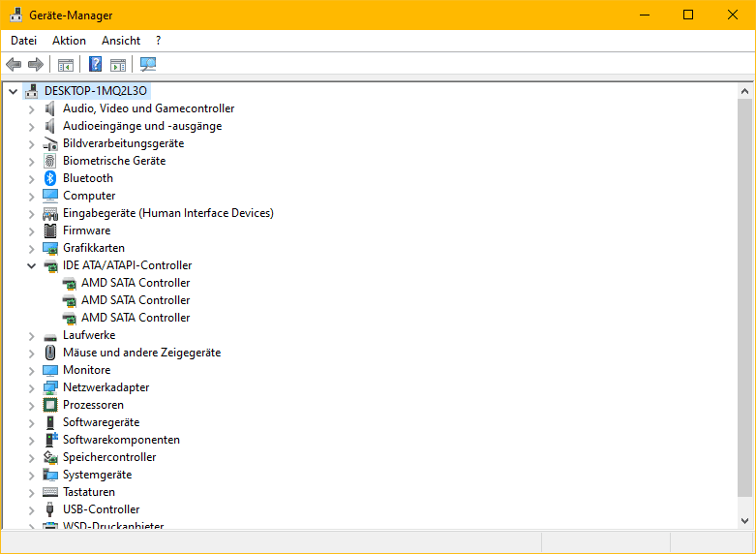The image size is (756, 554).
Task: Expand the Audioeingänge und -ausgänge node
Action: (x=31, y=127)
